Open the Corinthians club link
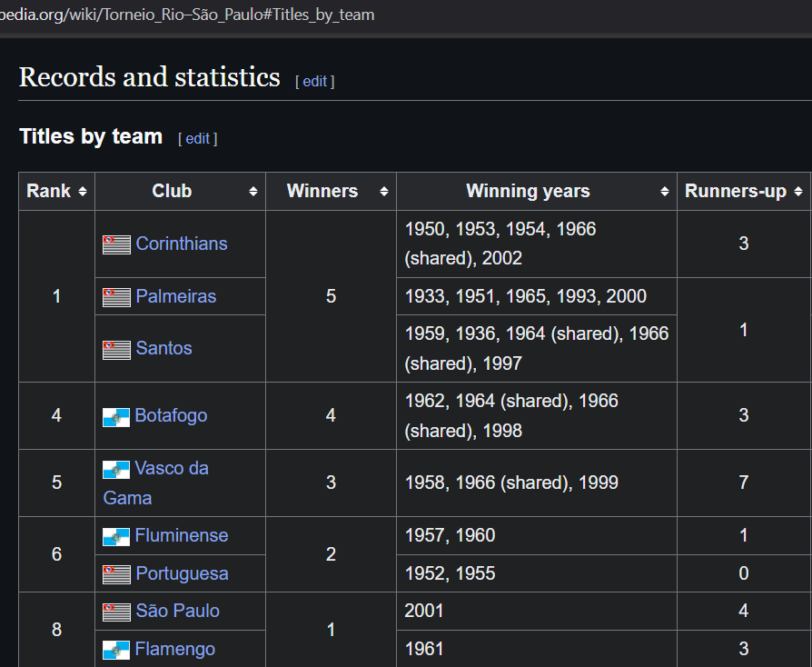812x667 pixels. click(182, 244)
